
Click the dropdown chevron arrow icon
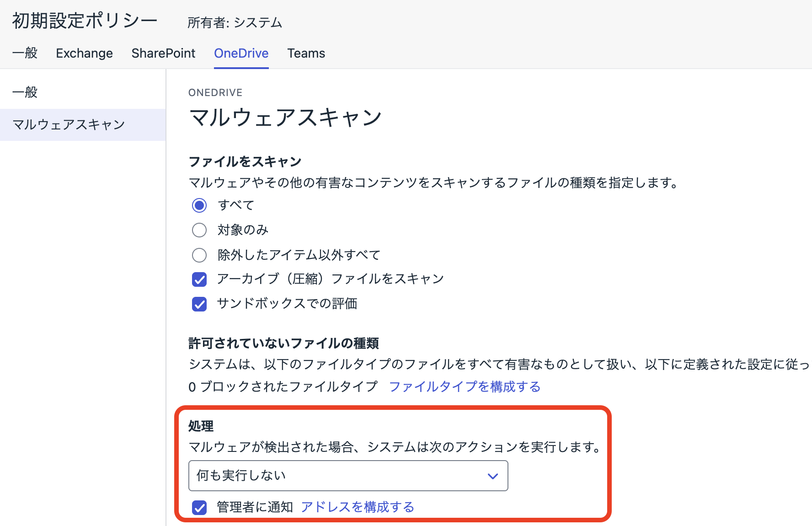(x=492, y=476)
